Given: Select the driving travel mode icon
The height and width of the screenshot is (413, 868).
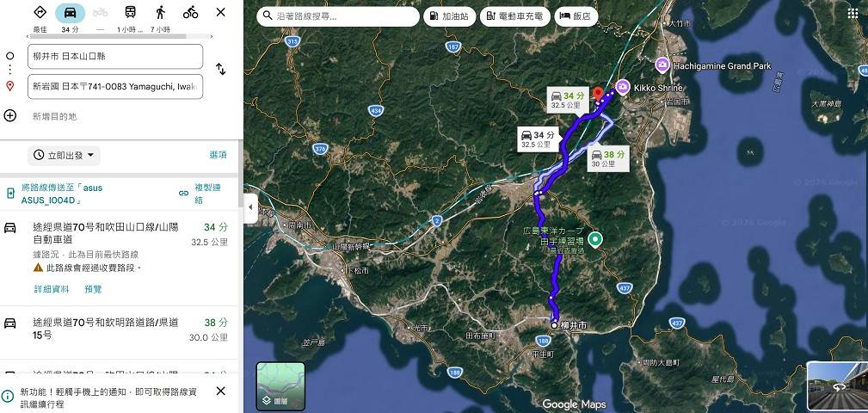Looking at the screenshot, I should 70,12.
